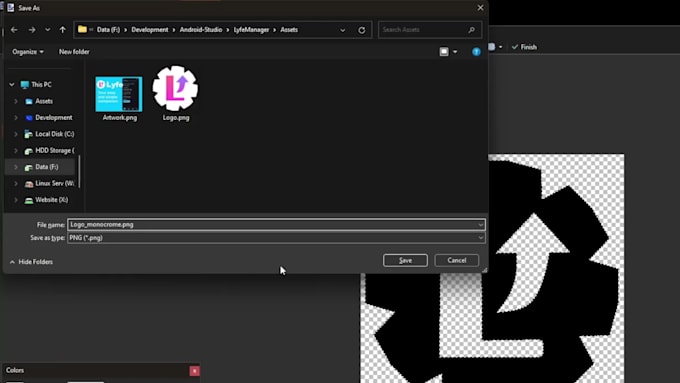Expand Assets in navigation pane

click(16, 101)
